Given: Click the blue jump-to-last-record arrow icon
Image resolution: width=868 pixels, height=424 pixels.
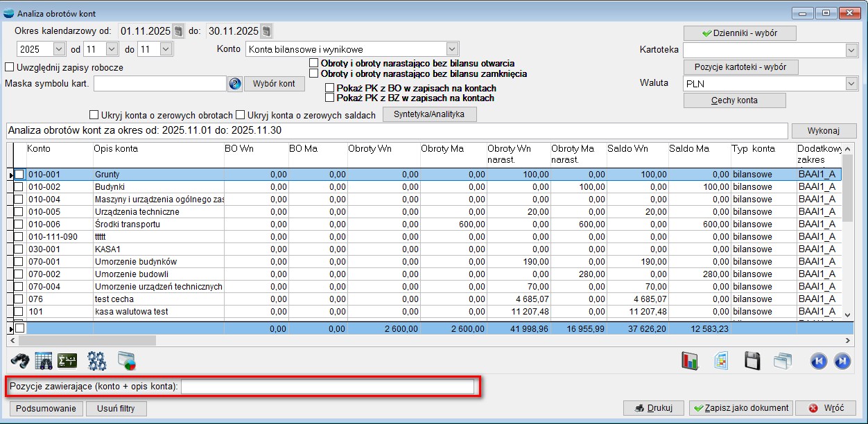Looking at the screenshot, I should (x=842, y=361).
